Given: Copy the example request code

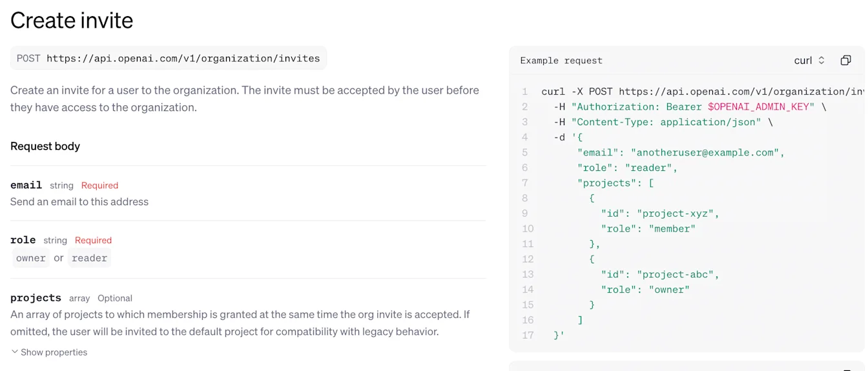Looking at the screenshot, I should (845, 60).
